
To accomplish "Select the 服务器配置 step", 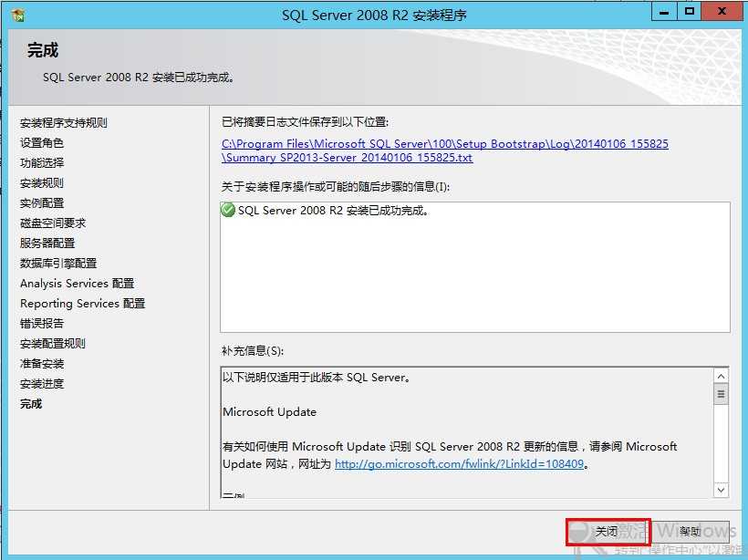I will point(47,243).
